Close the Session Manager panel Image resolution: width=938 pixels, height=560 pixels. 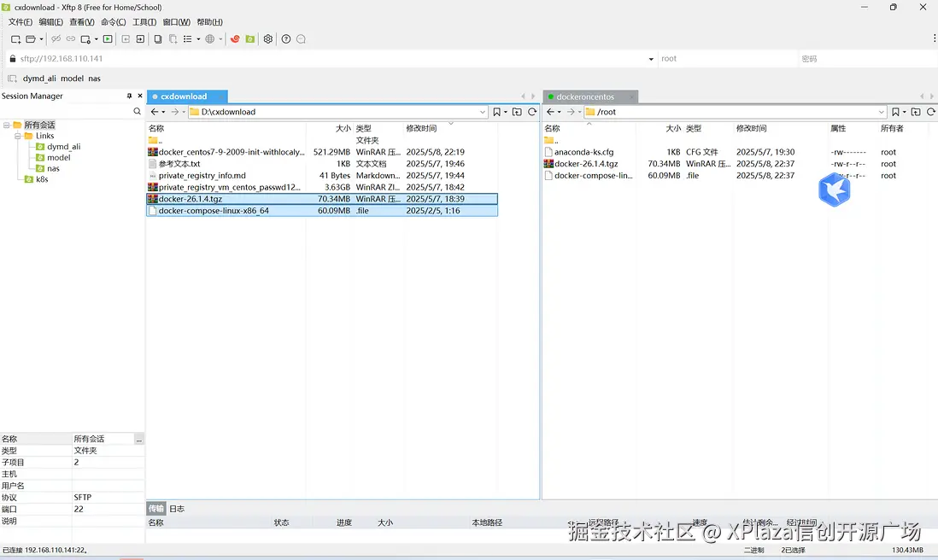(140, 96)
